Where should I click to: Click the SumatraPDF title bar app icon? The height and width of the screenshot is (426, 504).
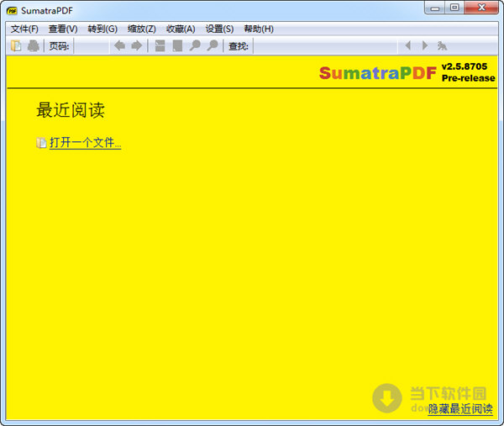[x=13, y=11]
